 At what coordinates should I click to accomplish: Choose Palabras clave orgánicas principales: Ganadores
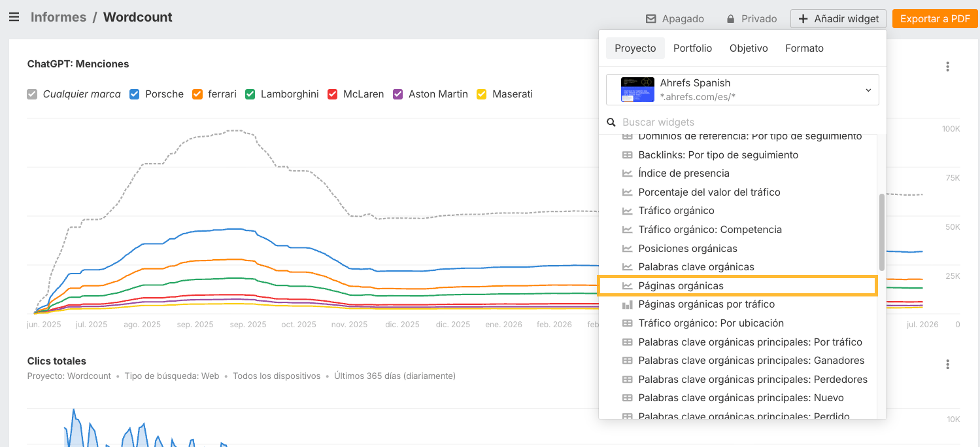pyautogui.click(x=737, y=361)
